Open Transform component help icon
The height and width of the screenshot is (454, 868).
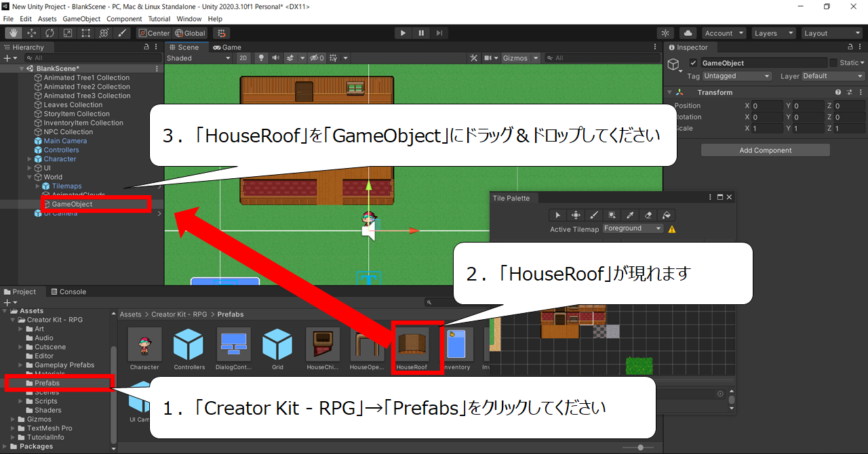(838, 92)
